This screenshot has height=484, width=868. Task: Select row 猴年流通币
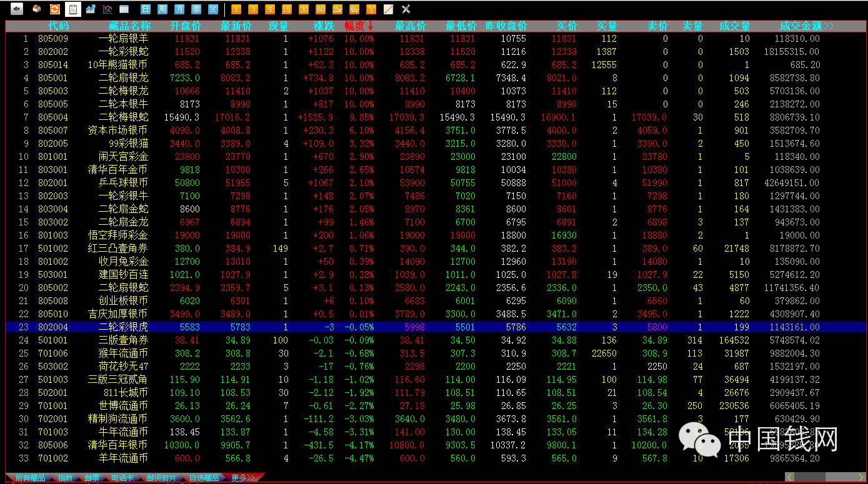(x=436, y=353)
